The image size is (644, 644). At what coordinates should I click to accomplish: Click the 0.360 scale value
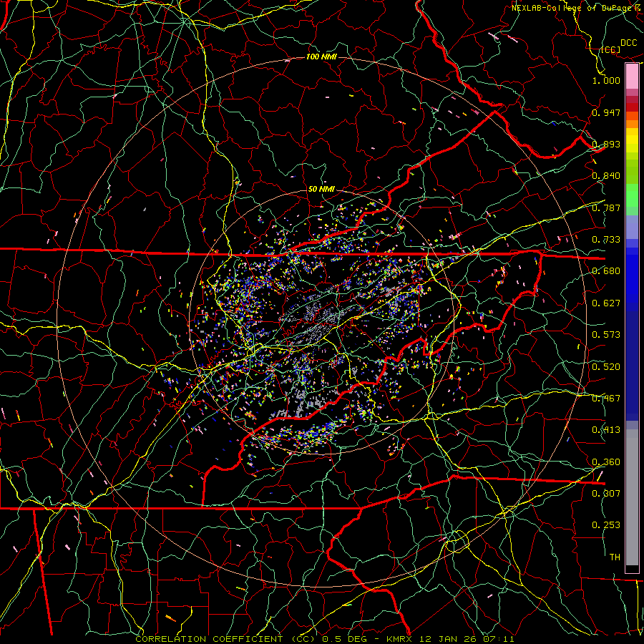coord(606,462)
